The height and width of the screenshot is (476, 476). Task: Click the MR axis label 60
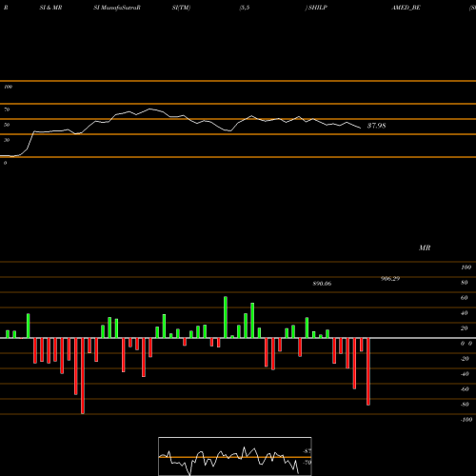point(464,298)
